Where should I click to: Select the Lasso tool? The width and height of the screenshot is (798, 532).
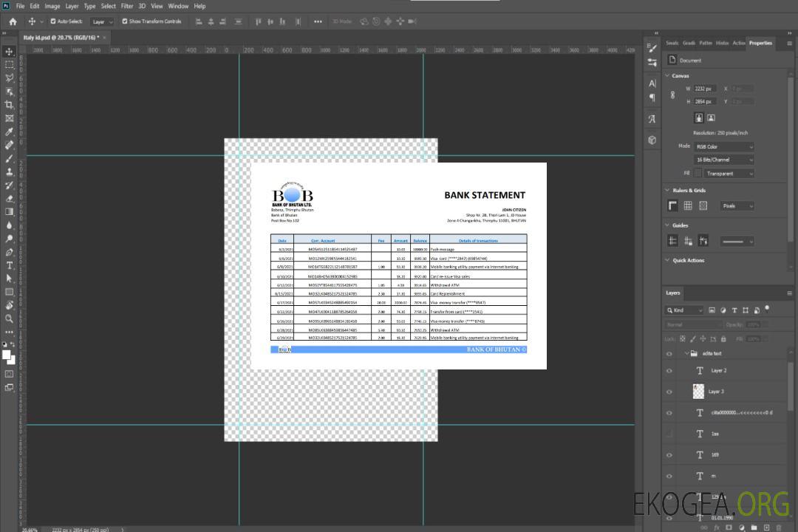click(x=9, y=78)
